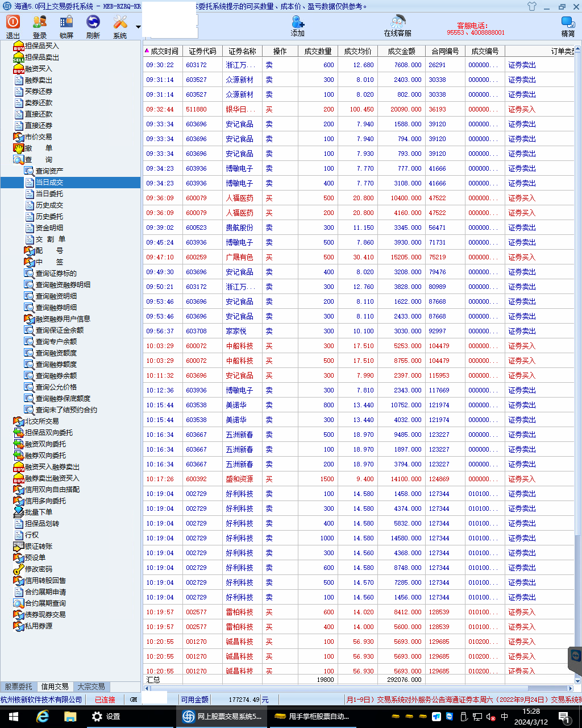Open 撤单 cancel order entry

click(x=38, y=148)
